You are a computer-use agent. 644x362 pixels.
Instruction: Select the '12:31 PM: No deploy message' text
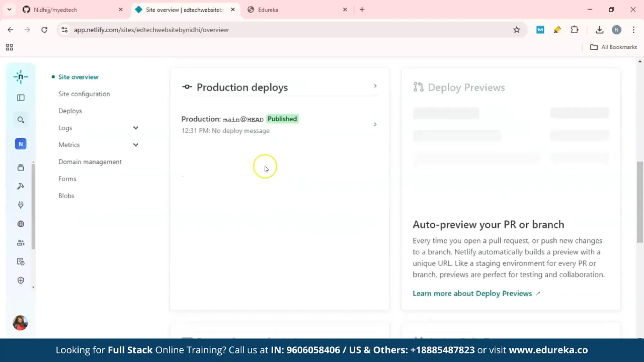pyautogui.click(x=225, y=131)
